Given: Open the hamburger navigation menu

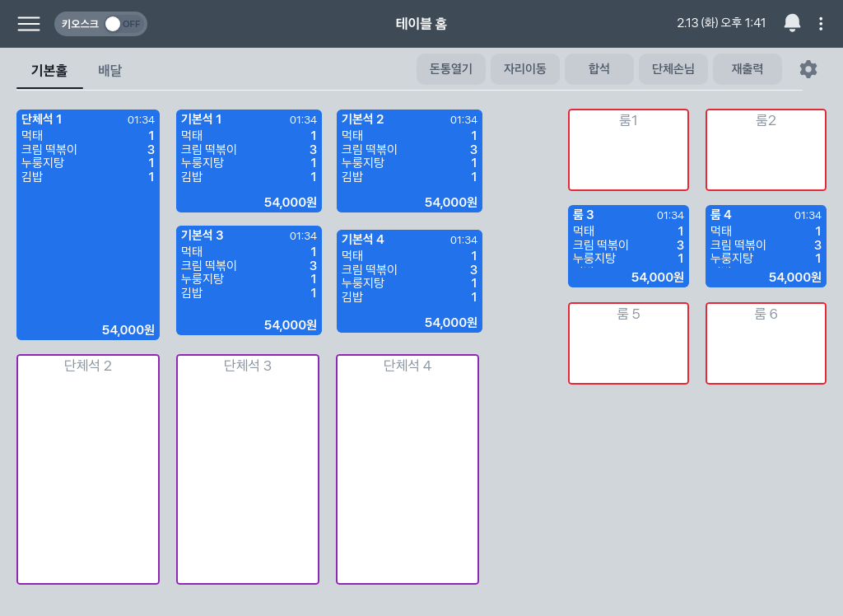Looking at the screenshot, I should coord(29,24).
